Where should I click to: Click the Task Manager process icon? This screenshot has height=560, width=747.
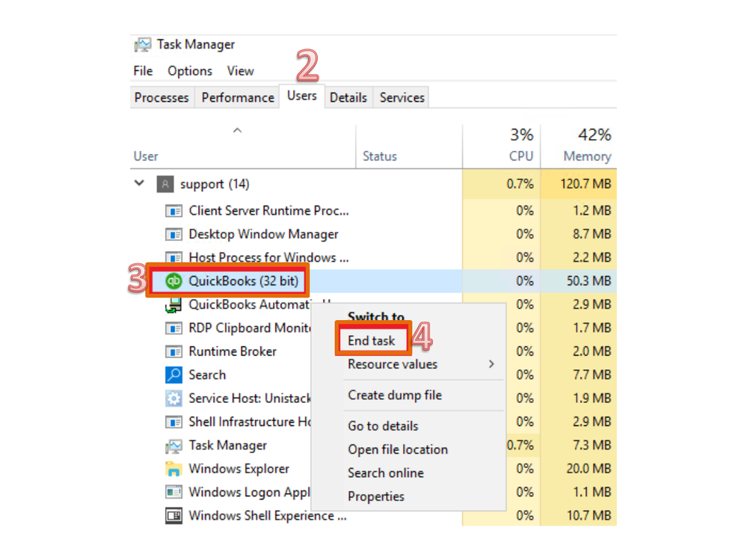click(173, 446)
